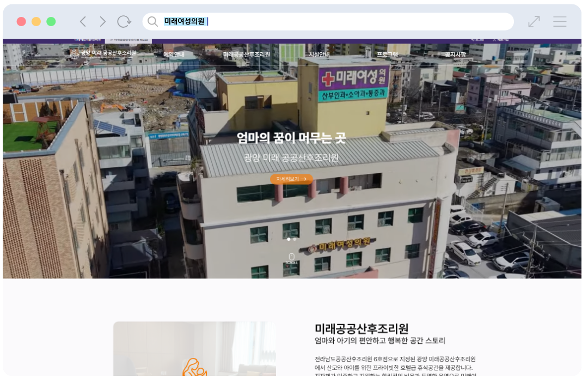Viewport: 588px width, 383px height.
Task: Open the browser hamburger menu
Action: [560, 22]
